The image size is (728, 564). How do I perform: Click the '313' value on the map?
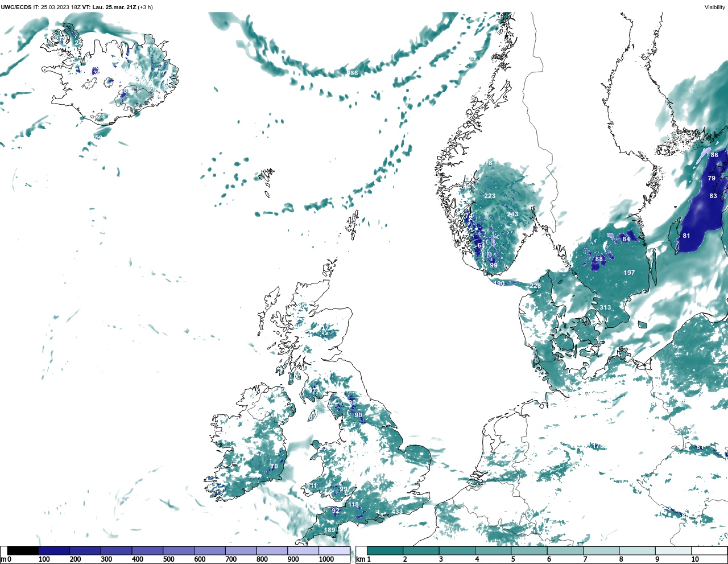[605, 307]
